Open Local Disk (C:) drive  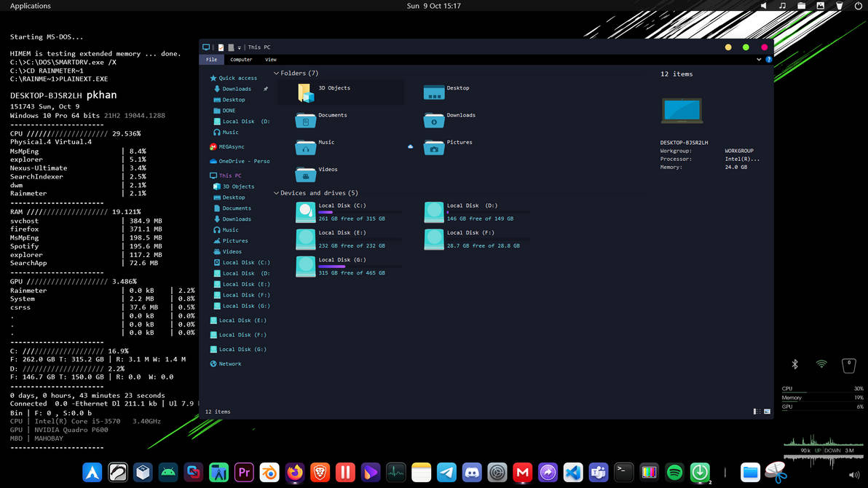click(x=306, y=212)
